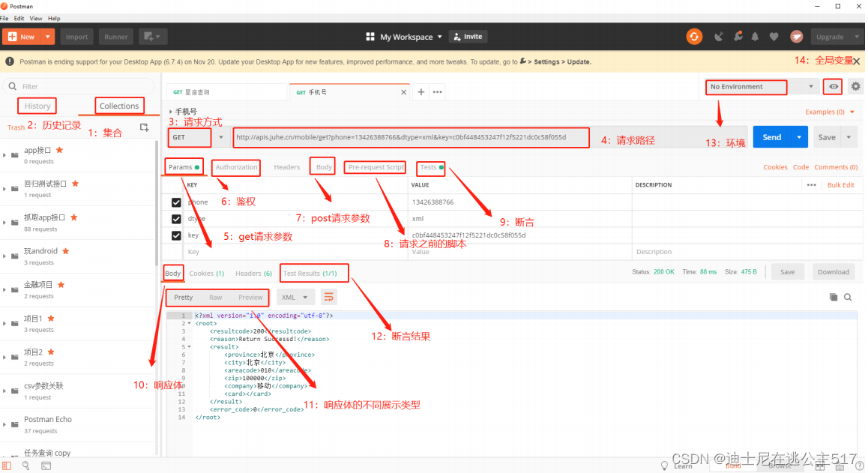Switch to the Collections tab
The height and width of the screenshot is (473, 868).
[x=119, y=106]
